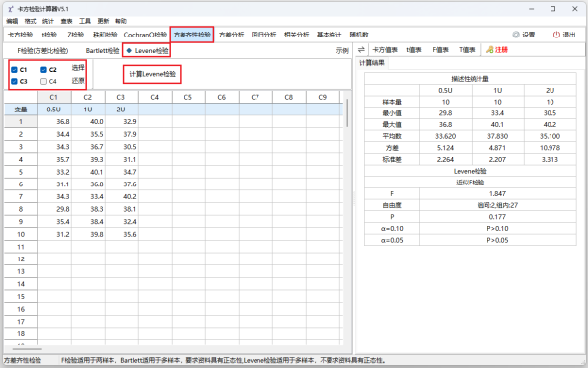Click the mean value 33.620 in results
The width and height of the screenshot is (588, 368).
pos(446,136)
